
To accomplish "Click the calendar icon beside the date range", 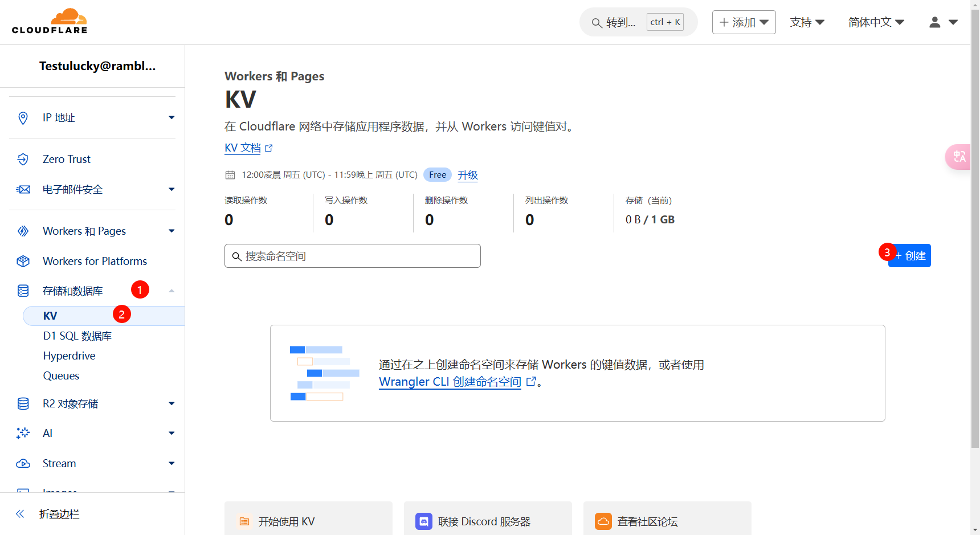I will 230,175.
